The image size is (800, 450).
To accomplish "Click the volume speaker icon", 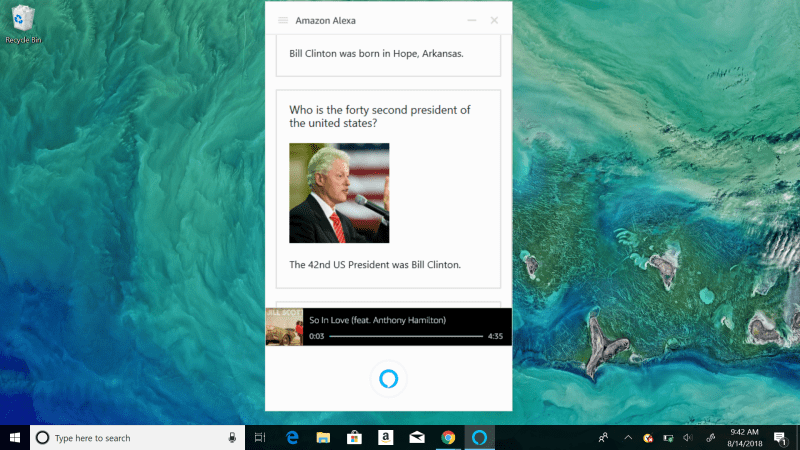I will tap(688, 438).
